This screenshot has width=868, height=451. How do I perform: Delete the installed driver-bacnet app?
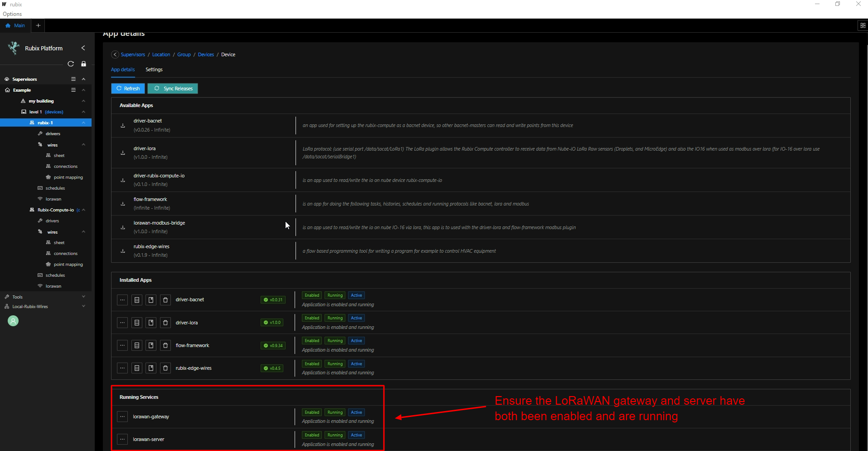(165, 300)
